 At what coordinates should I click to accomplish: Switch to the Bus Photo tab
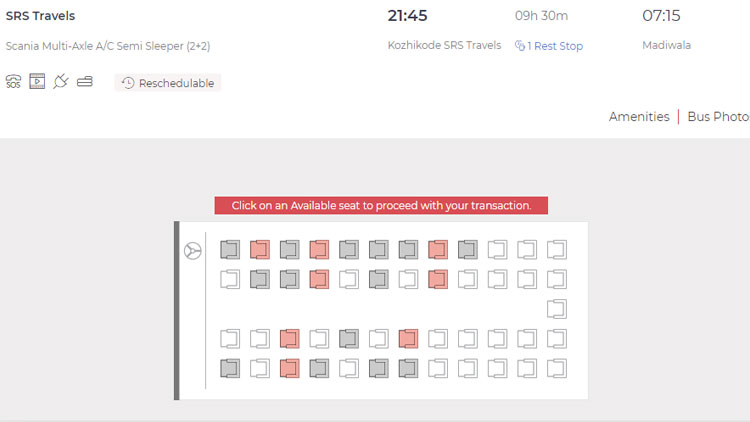(718, 117)
